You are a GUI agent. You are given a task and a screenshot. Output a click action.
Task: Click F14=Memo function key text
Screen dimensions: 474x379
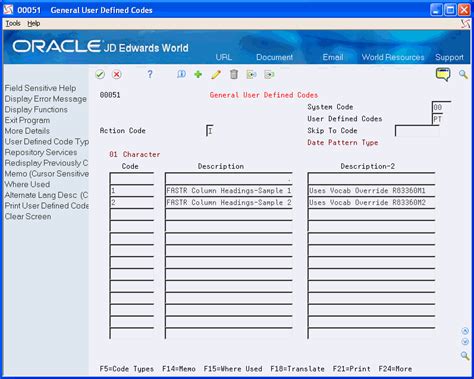[179, 369]
